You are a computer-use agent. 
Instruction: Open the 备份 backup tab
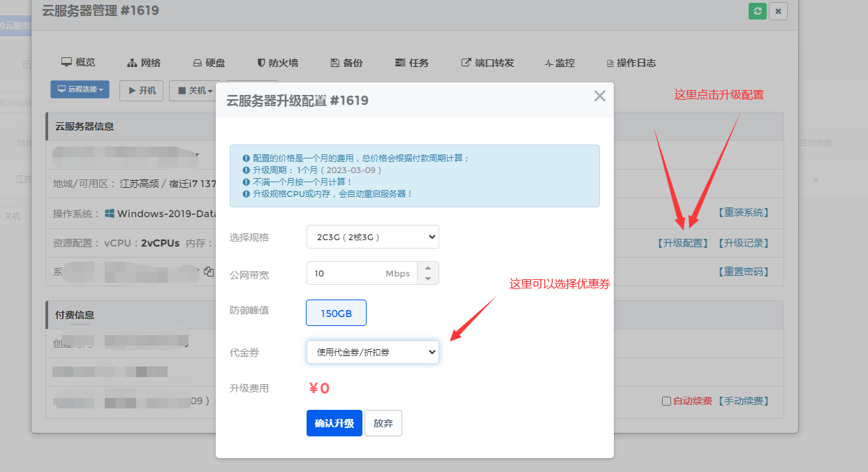click(x=346, y=63)
